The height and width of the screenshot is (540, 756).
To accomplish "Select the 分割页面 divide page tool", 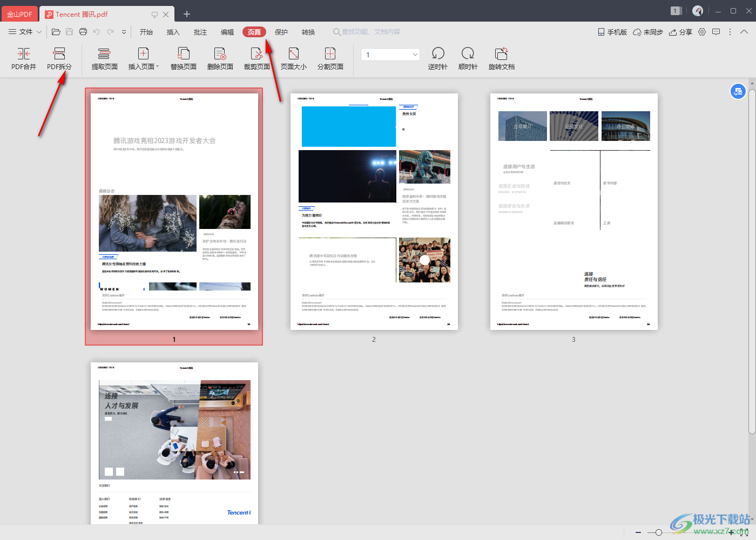I will tap(330, 59).
